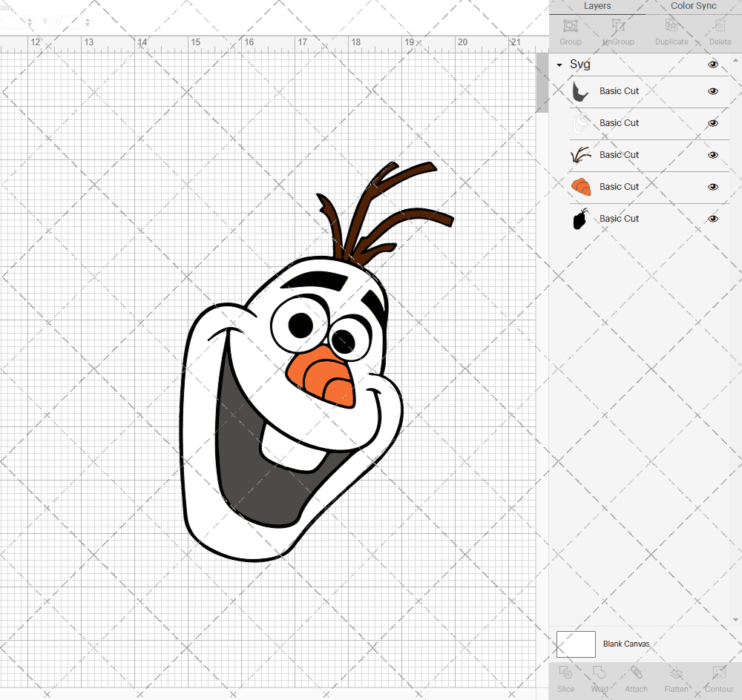The image size is (742, 700).
Task: Hide the white face Basic Cut layer
Action: coord(712,123)
